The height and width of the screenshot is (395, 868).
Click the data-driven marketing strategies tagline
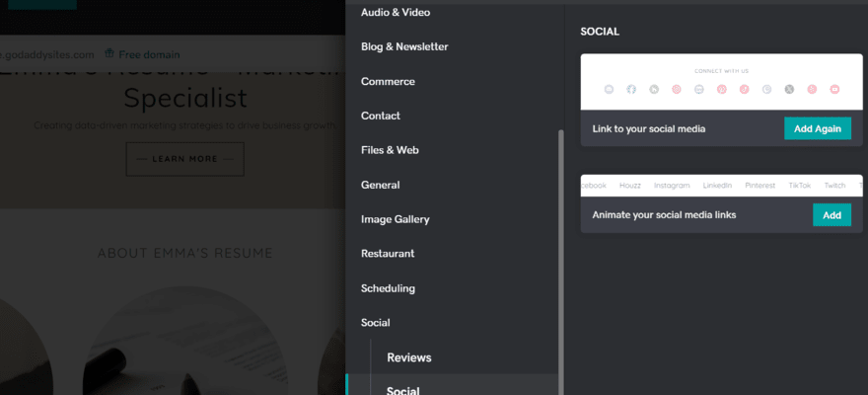184,125
